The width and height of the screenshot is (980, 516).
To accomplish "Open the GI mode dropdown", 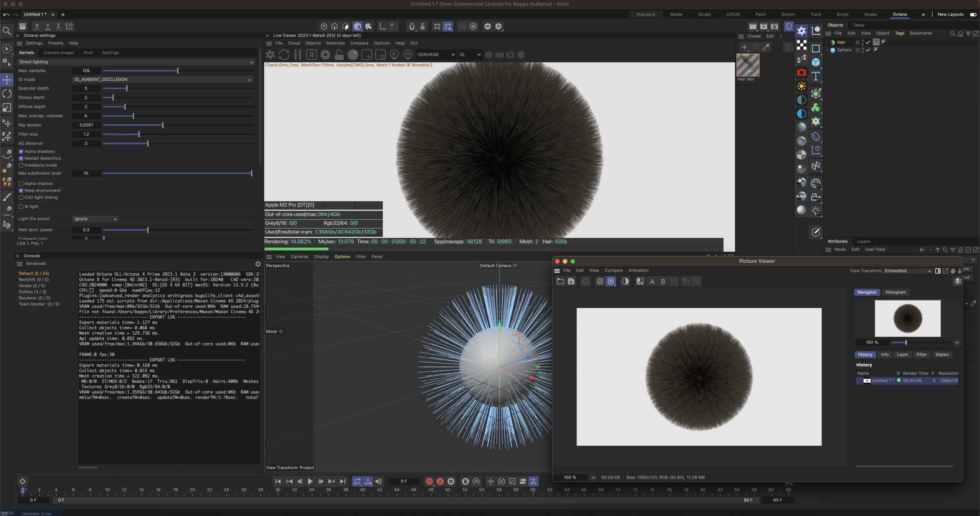I will pos(162,80).
